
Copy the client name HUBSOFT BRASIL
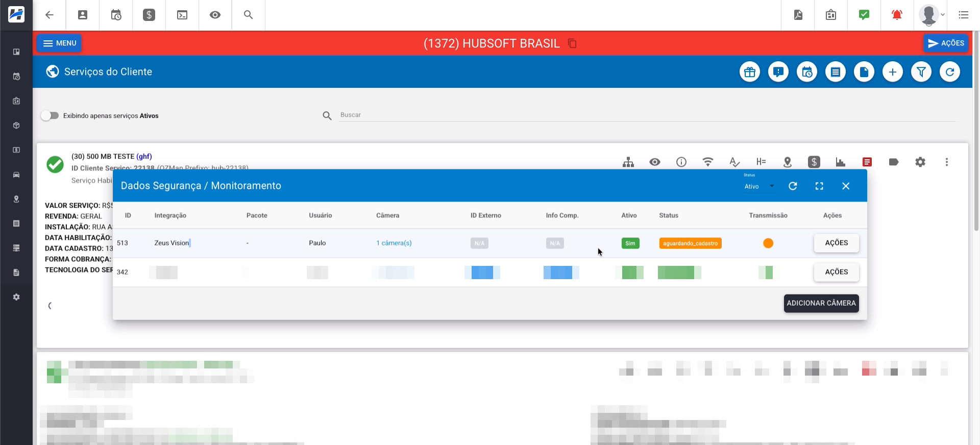click(x=573, y=43)
